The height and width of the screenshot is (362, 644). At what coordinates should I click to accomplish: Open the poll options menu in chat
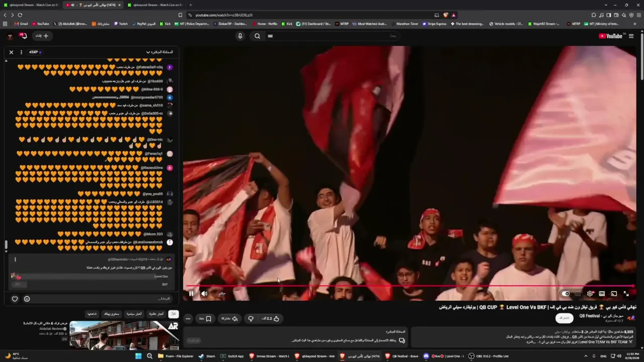[x=15, y=259]
